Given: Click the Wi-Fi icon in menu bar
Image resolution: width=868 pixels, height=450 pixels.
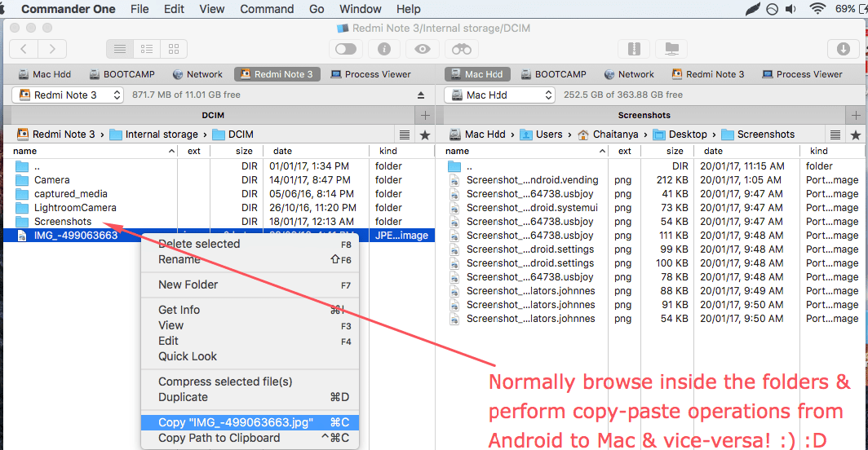Looking at the screenshot, I should (x=817, y=9).
